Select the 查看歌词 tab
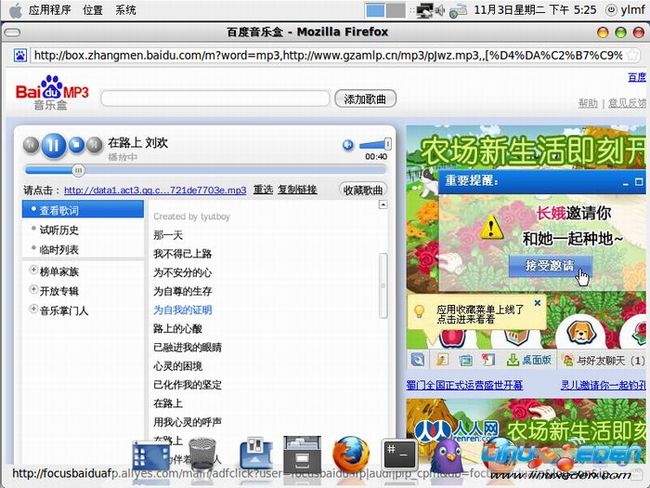The image size is (650, 488). coord(83,210)
